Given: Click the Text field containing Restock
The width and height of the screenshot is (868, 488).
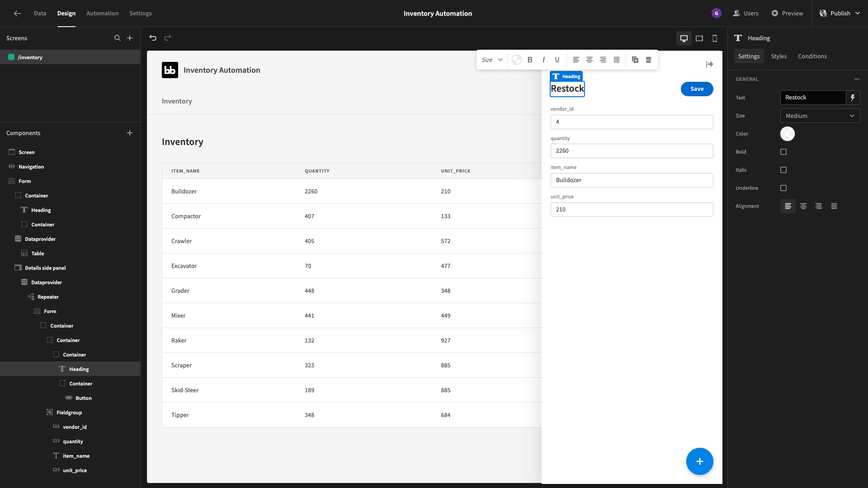Looking at the screenshot, I should pyautogui.click(x=813, y=98).
